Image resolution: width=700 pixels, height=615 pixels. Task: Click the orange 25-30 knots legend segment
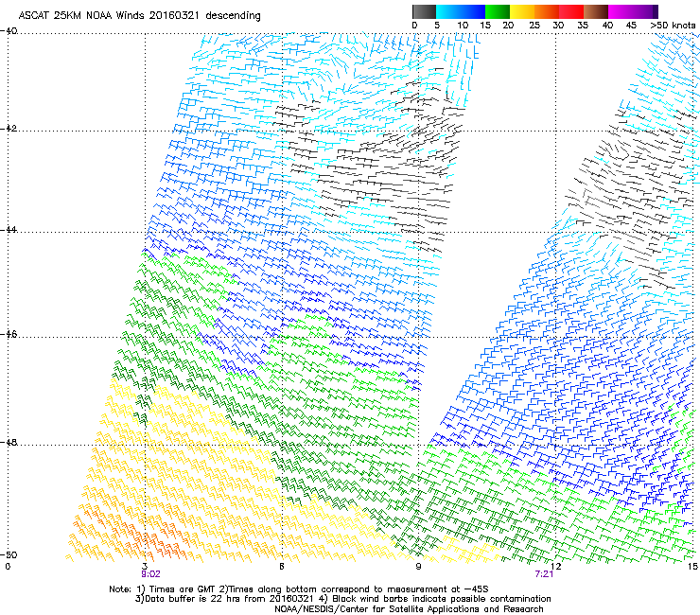pos(547,11)
